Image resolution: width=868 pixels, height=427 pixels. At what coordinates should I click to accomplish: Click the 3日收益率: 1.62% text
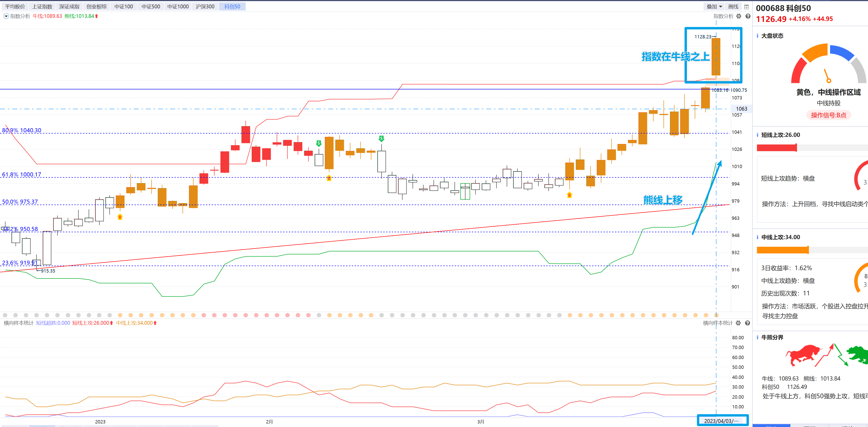[786, 268]
